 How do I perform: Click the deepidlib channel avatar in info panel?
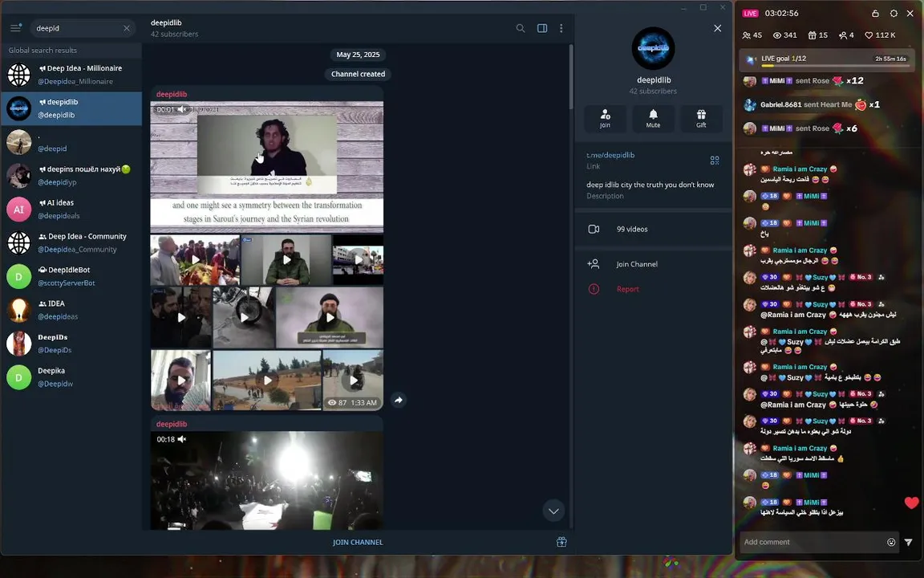(654, 48)
